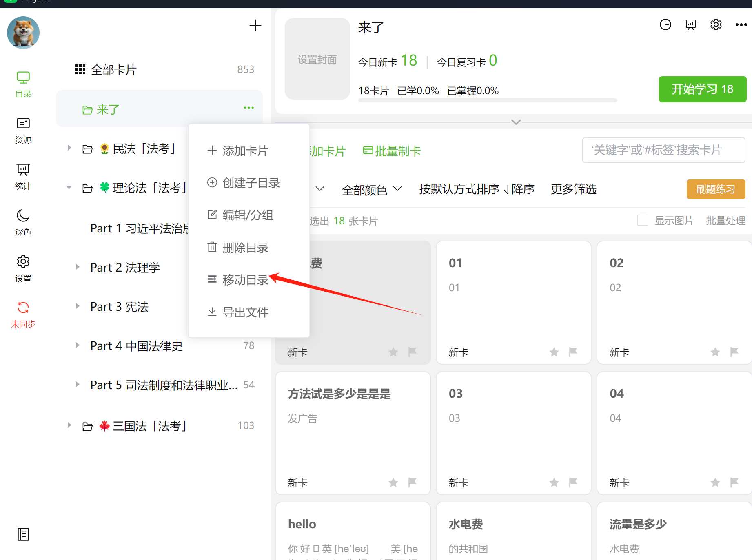Expand Part 2 法理学
The width and height of the screenshot is (752, 560).
click(78, 267)
